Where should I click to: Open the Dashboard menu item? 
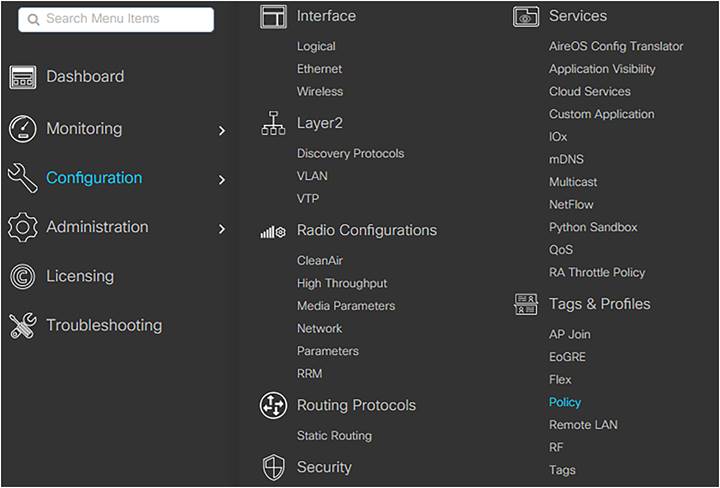coord(85,76)
